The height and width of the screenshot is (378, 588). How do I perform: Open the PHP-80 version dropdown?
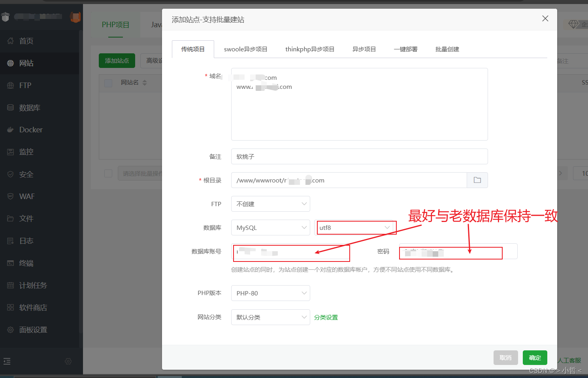point(271,293)
